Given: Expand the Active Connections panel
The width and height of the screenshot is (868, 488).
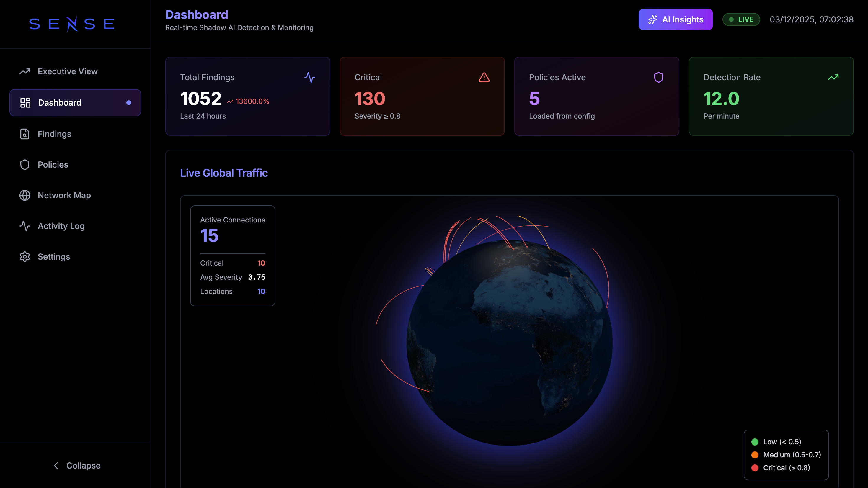Looking at the screenshot, I should (x=233, y=255).
